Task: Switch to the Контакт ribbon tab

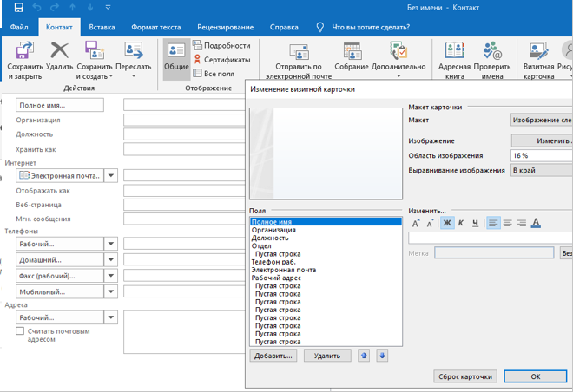Action: tap(59, 28)
